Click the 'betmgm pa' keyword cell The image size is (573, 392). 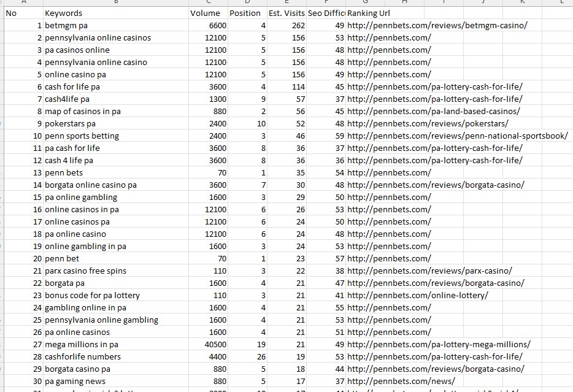(116, 26)
